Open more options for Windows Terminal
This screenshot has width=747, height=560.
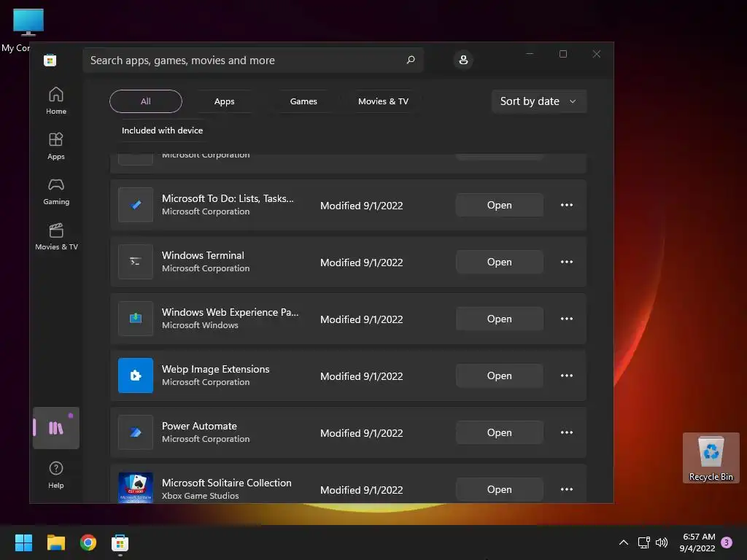(x=566, y=262)
